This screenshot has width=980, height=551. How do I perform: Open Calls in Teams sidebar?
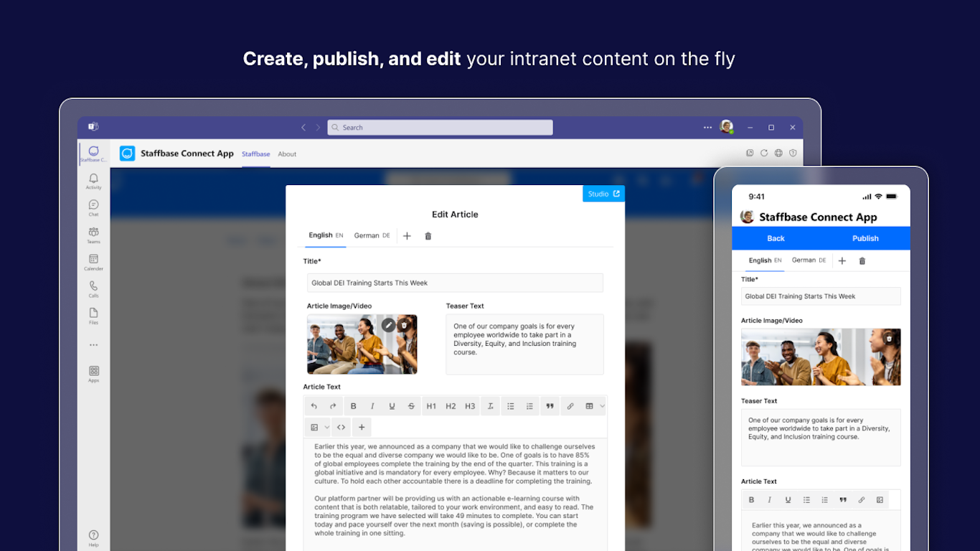point(93,289)
